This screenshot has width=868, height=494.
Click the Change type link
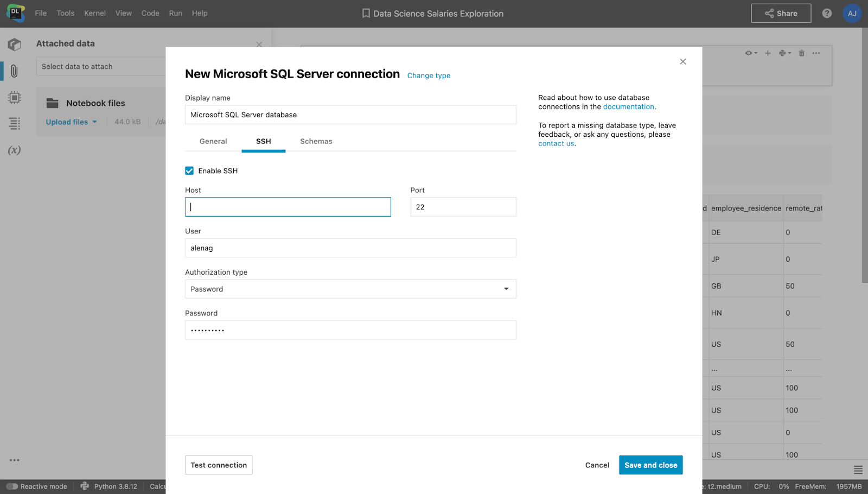[x=429, y=75]
